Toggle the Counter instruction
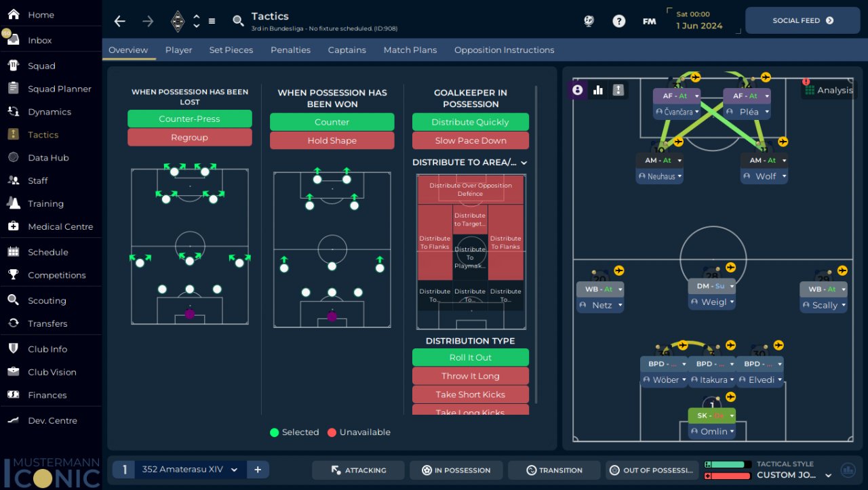The height and width of the screenshot is (490, 868). click(332, 123)
